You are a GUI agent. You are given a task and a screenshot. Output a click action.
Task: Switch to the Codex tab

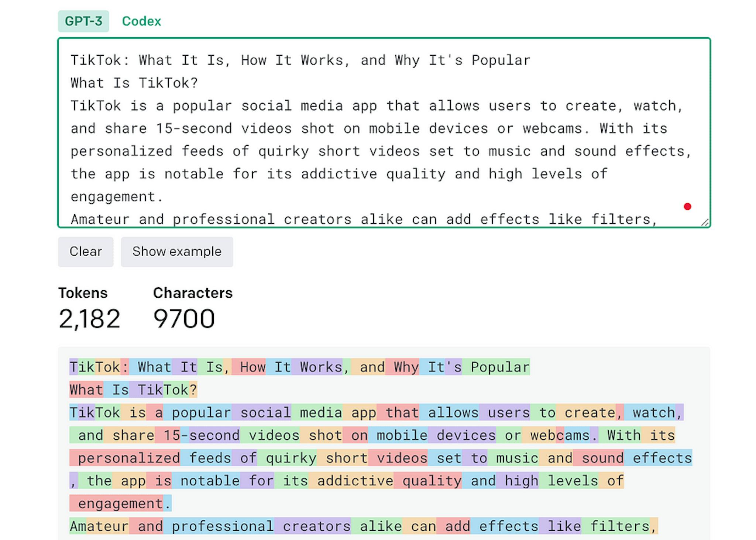141,21
